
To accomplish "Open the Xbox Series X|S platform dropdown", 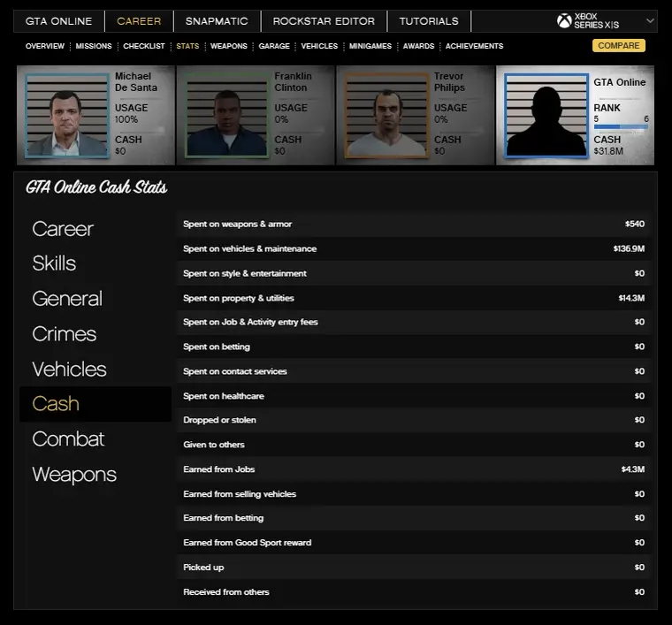I will [651, 20].
